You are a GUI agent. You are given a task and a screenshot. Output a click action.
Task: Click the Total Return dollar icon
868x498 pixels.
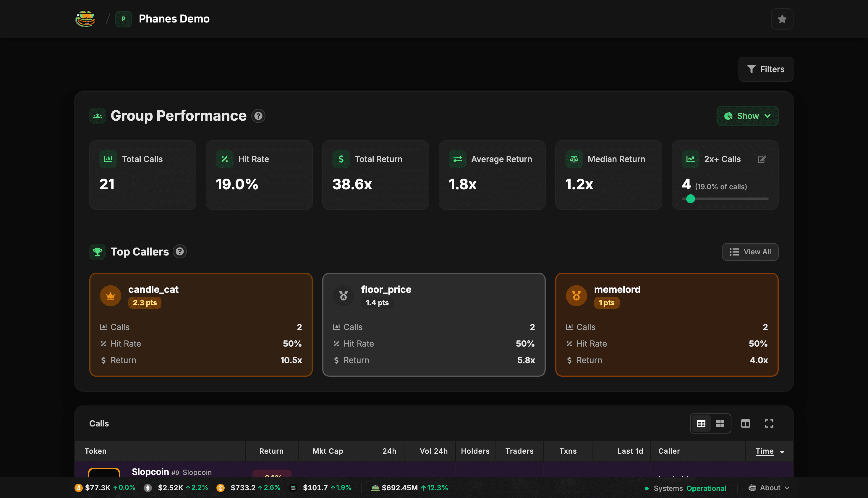click(341, 159)
